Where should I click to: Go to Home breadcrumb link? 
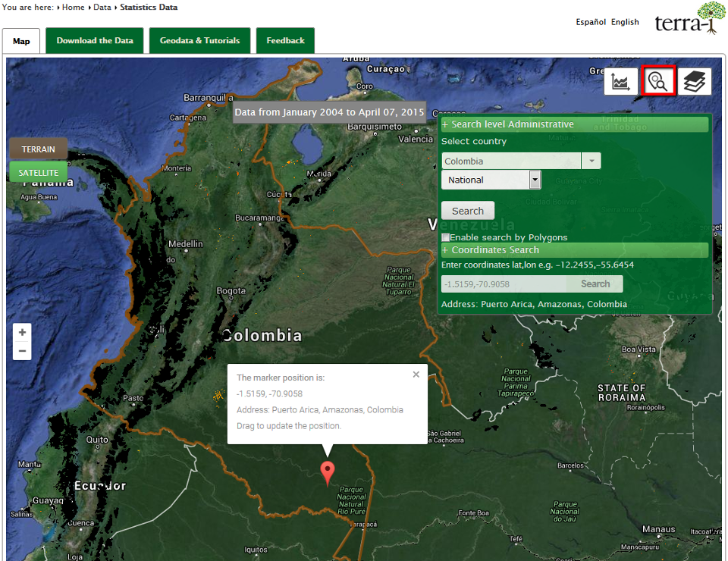[x=74, y=7]
